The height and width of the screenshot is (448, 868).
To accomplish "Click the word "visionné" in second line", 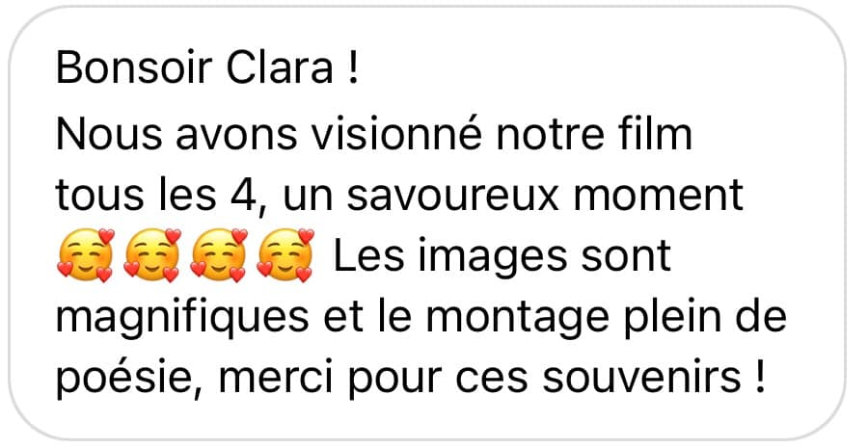I will 396,134.
